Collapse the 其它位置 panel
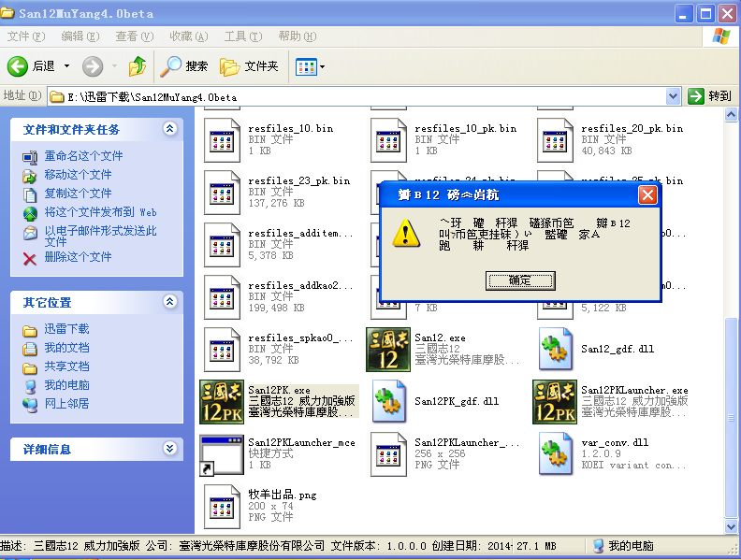Viewport: 741px width, 560px height. tap(169, 301)
